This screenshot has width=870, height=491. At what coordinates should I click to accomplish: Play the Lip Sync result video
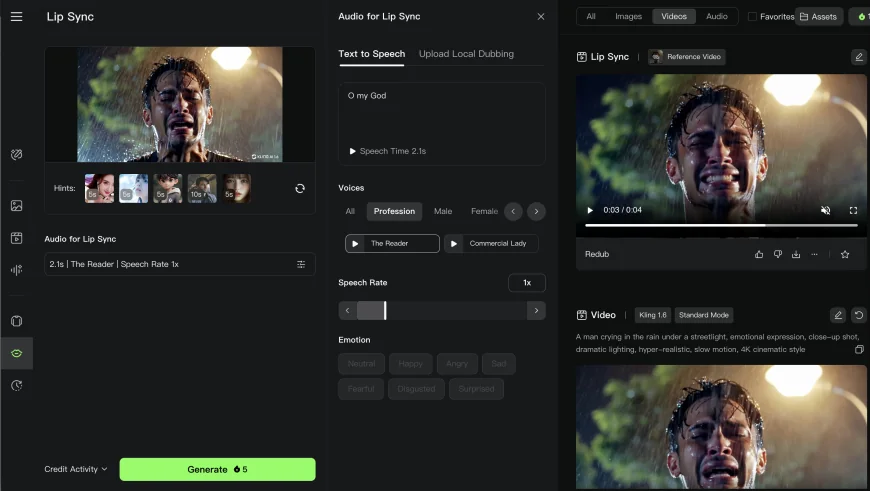coord(590,210)
